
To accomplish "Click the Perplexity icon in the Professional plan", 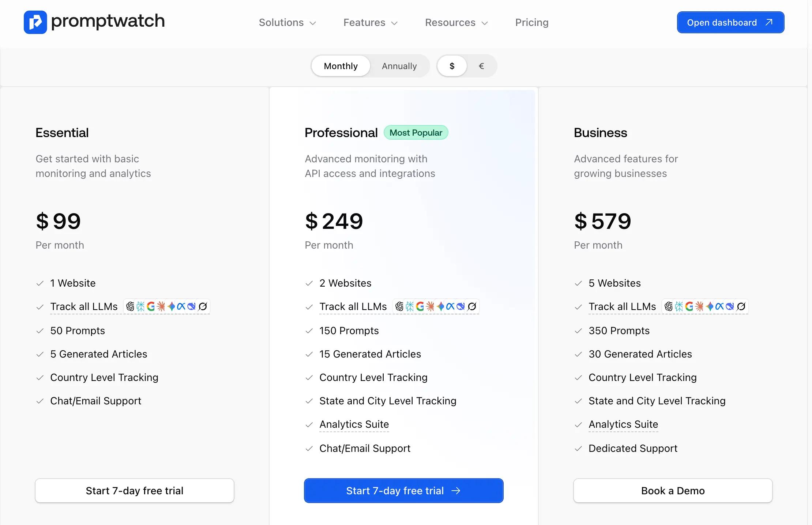I will point(410,307).
